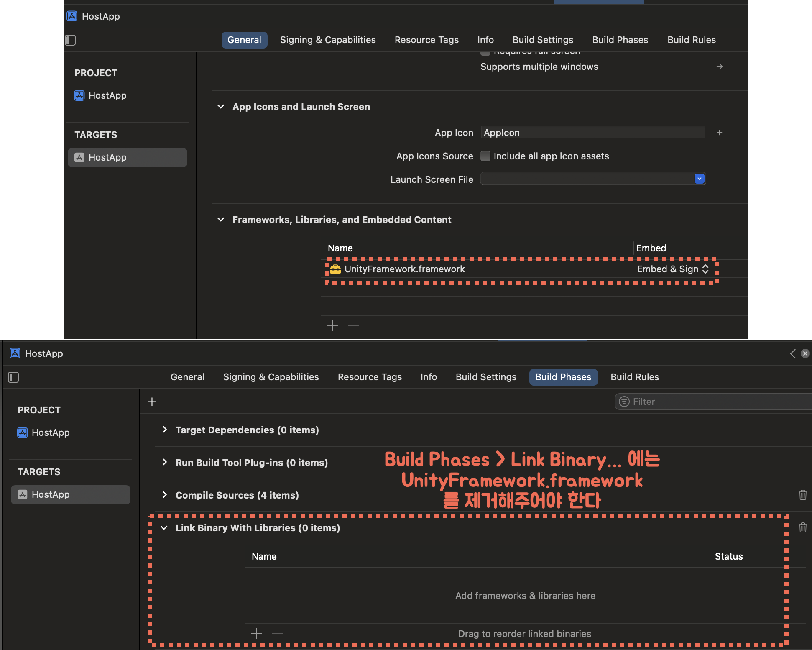Select Build Phases tab in lower window
Image resolution: width=812 pixels, height=650 pixels.
[x=563, y=377]
